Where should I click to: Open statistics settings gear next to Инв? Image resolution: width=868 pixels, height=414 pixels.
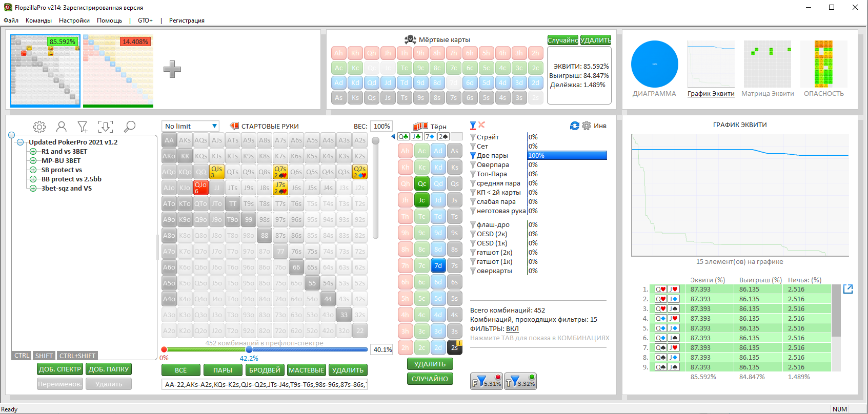point(587,126)
